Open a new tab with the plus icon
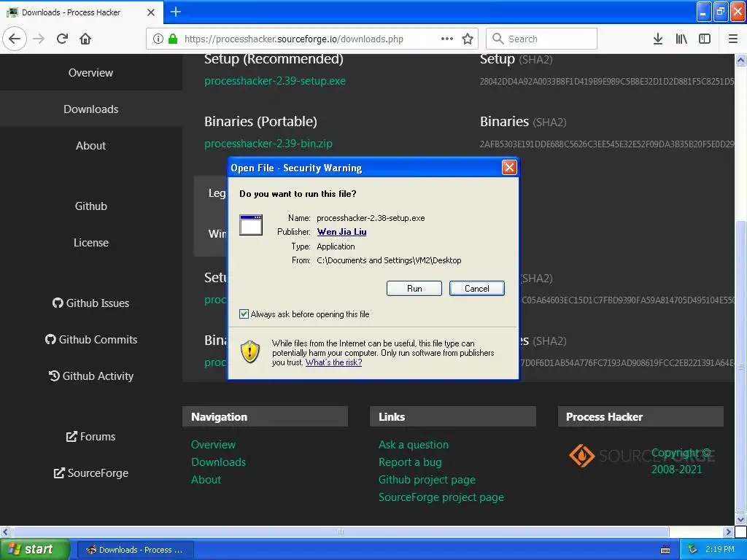747x560 pixels. (x=176, y=12)
